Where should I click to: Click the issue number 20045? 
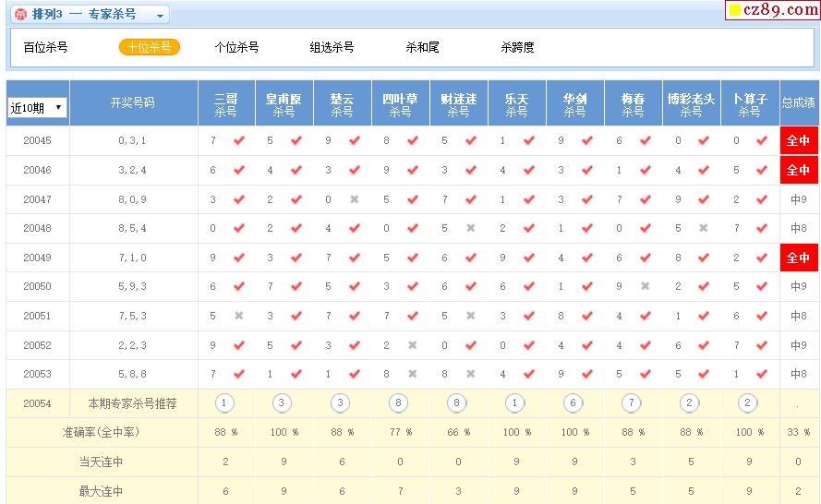pos(37,140)
